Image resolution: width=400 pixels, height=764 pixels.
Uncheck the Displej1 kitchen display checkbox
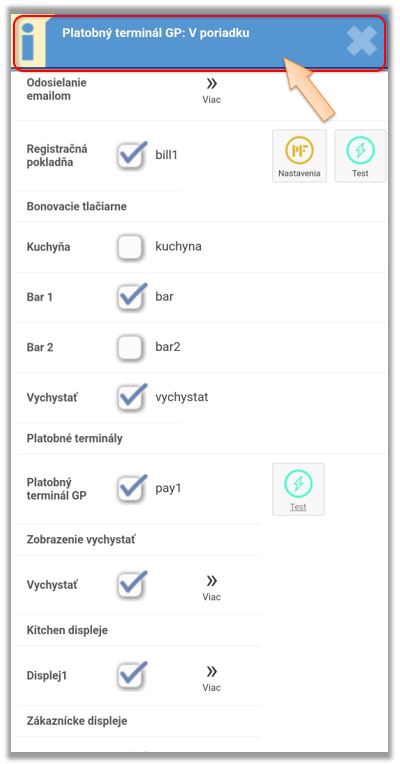click(132, 676)
